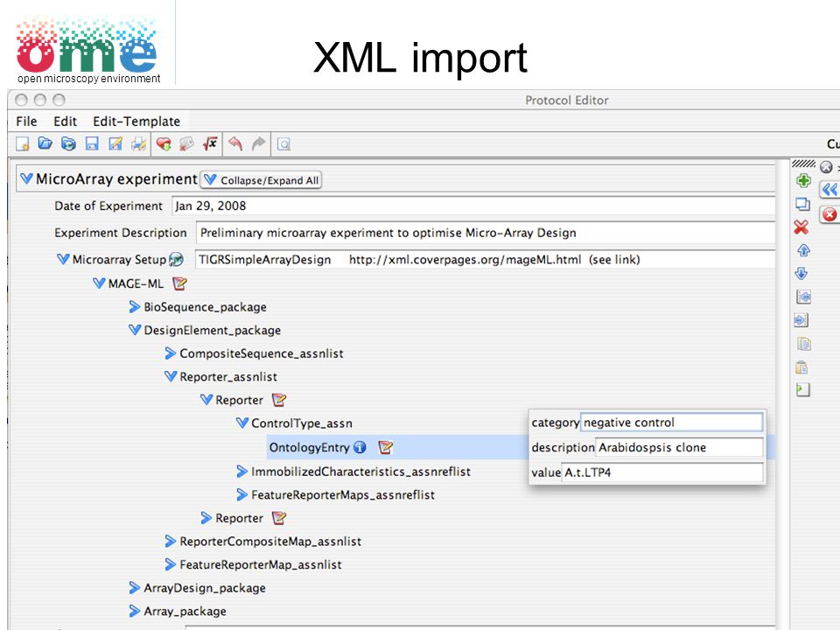Click the category field showing negative control

click(672, 423)
